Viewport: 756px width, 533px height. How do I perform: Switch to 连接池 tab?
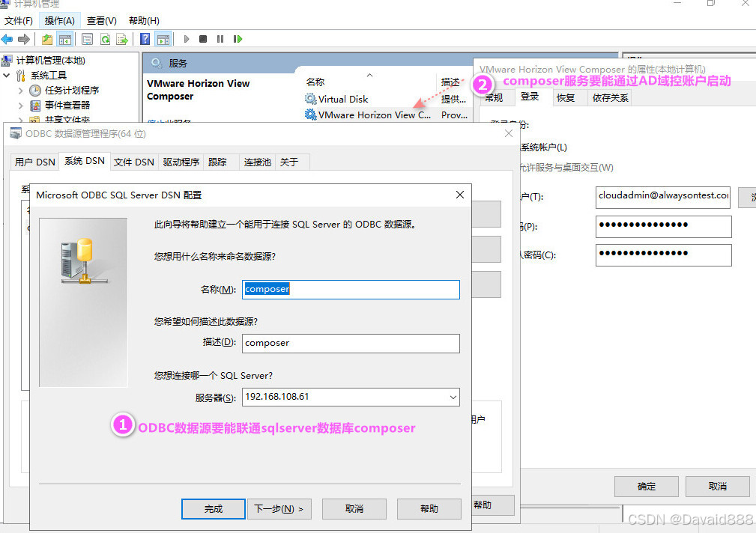tap(258, 162)
